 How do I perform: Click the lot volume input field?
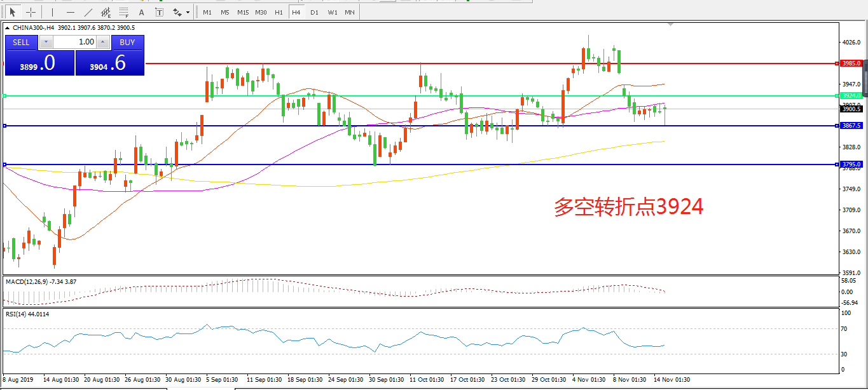point(75,42)
